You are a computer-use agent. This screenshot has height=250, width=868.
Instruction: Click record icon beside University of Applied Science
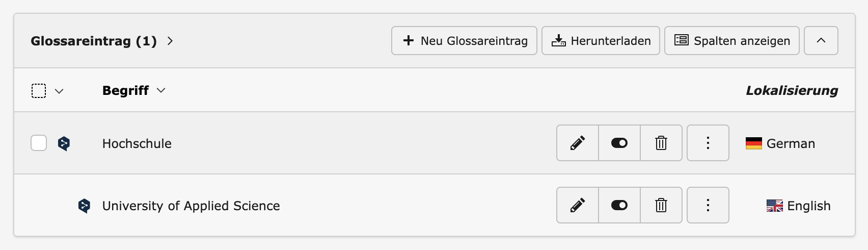point(84,206)
